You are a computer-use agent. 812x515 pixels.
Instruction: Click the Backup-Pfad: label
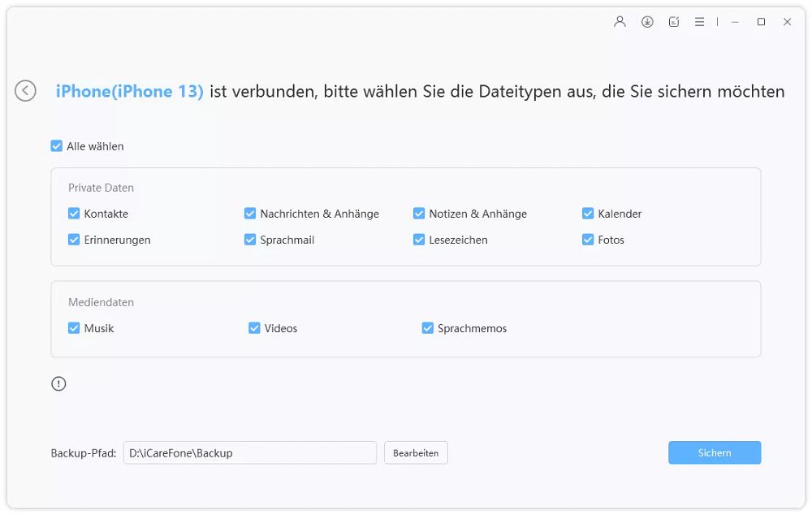[x=84, y=452]
